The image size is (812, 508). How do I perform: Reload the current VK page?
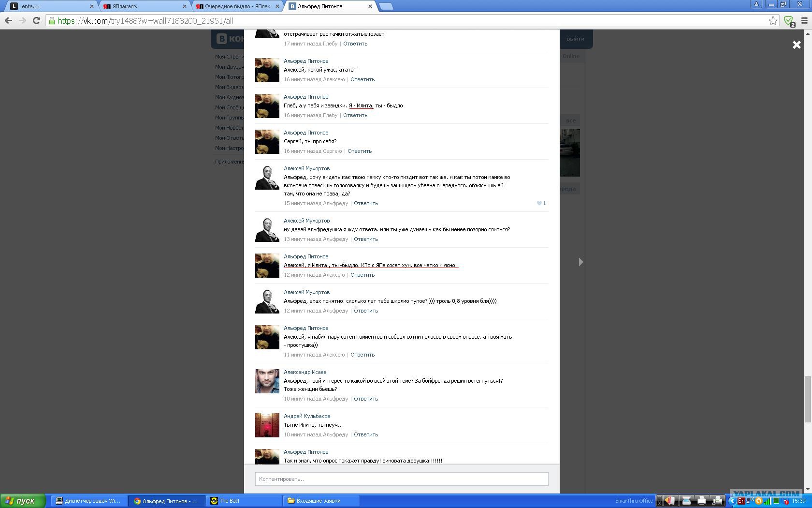point(36,21)
